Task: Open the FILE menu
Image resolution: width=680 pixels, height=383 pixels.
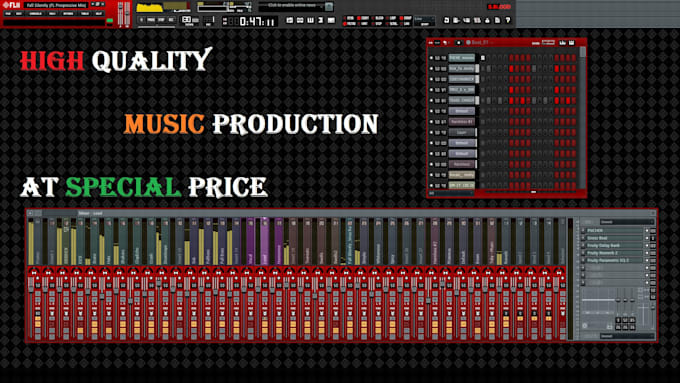Action: [x=8, y=14]
